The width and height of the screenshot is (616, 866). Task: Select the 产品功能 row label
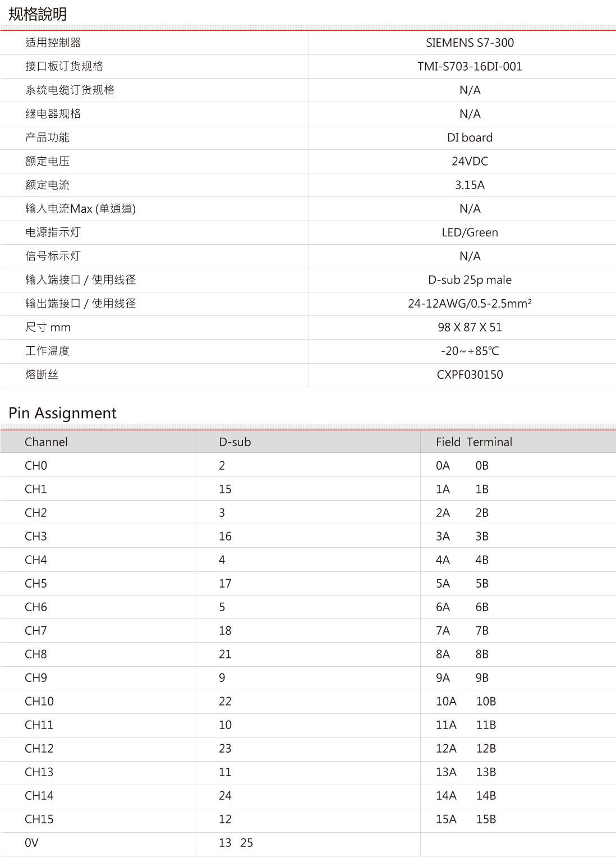coord(47,138)
